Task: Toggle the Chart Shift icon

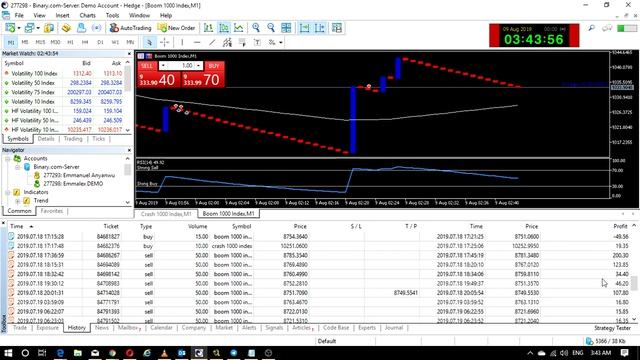Action: [320, 28]
